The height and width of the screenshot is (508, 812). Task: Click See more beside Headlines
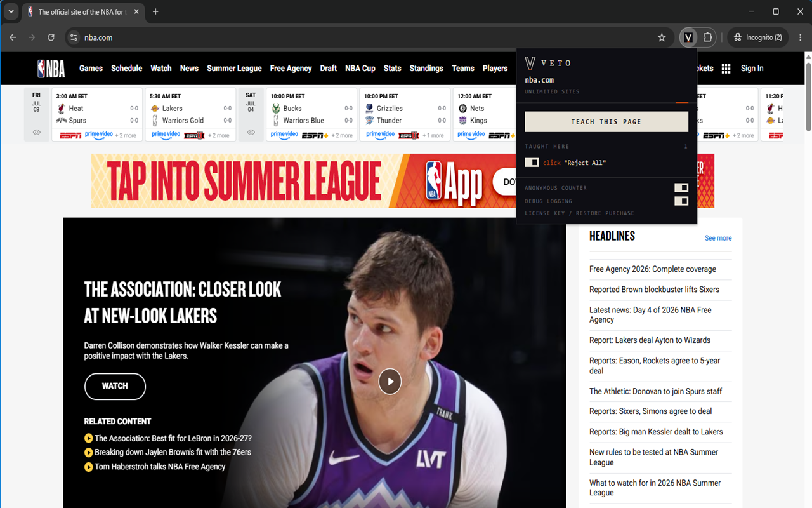(x=718, y=238)
